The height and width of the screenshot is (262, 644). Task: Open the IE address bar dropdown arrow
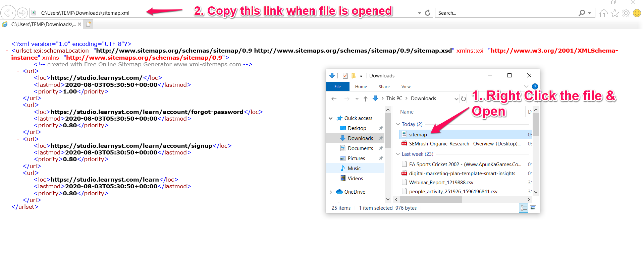coord(419,13)
